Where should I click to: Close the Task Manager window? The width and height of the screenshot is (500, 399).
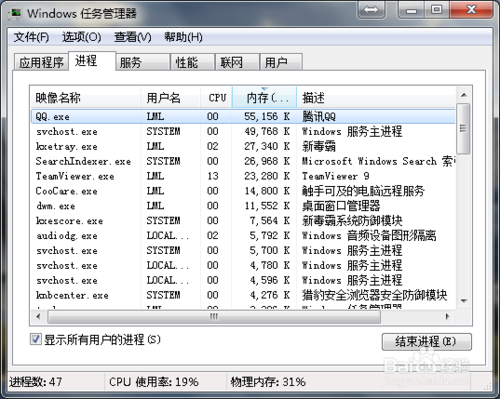[471, 10]
